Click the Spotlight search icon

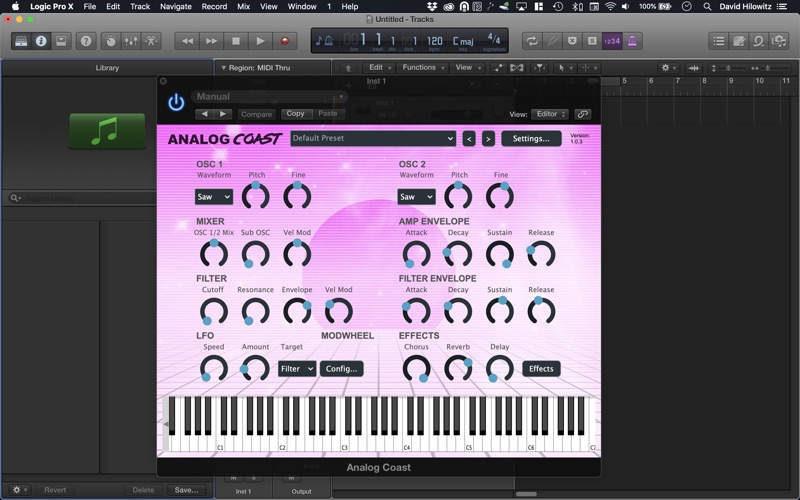707,7
